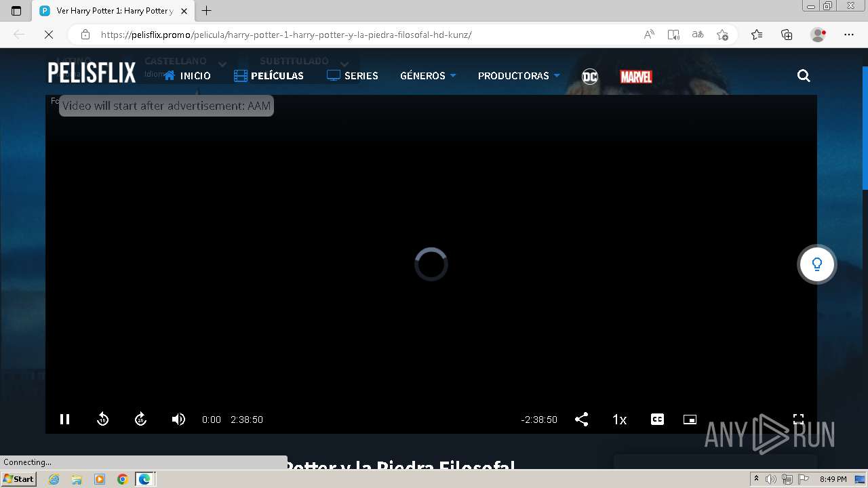View site information lock icon

coord(85,35)
